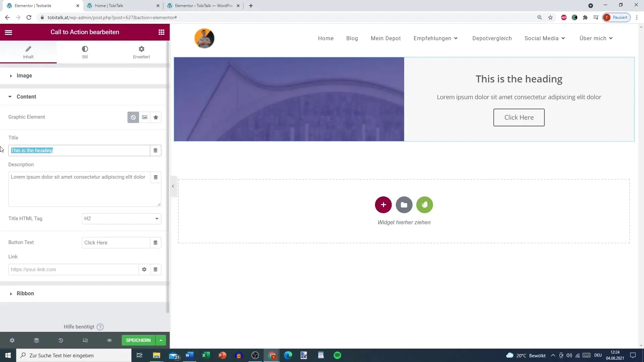Click into the Description textarea
Viewport: 644px width, 362px height.
pos(79,189)
